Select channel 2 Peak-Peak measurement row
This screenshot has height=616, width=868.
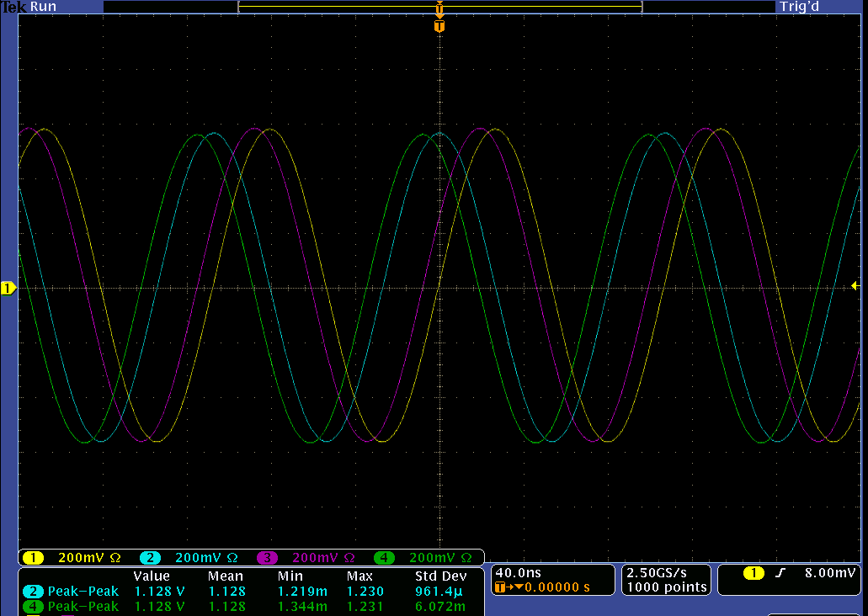coord(83,592)
